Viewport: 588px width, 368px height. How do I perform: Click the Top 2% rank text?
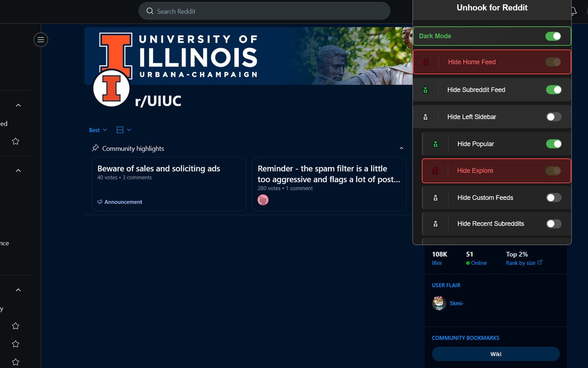[517, 254]
